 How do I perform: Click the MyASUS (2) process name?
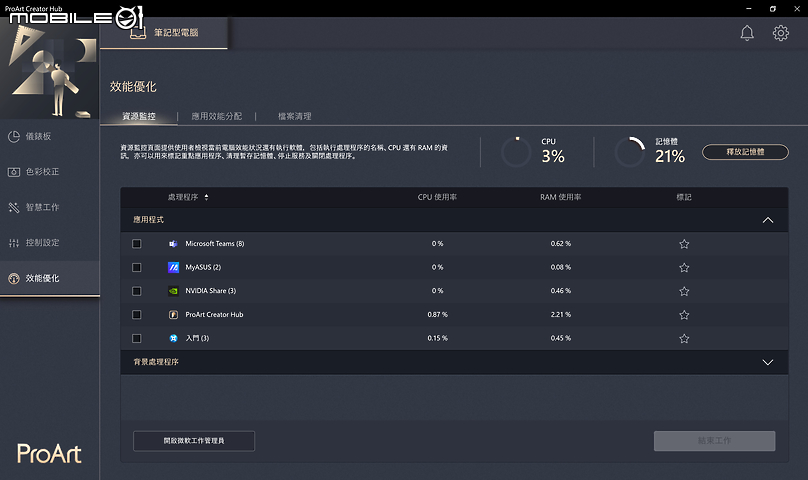click(x=203, y=268)
